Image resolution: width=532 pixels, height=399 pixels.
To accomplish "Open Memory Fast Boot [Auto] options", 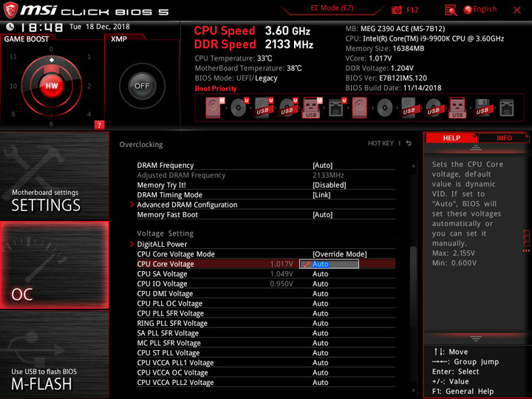I will coord(322,214).
